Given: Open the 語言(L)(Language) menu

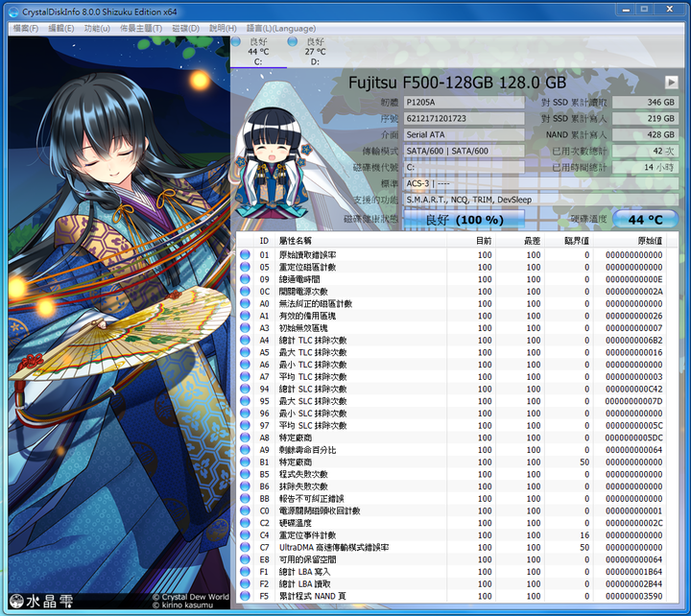Looking at the screenshot, I should coord(280,29).
